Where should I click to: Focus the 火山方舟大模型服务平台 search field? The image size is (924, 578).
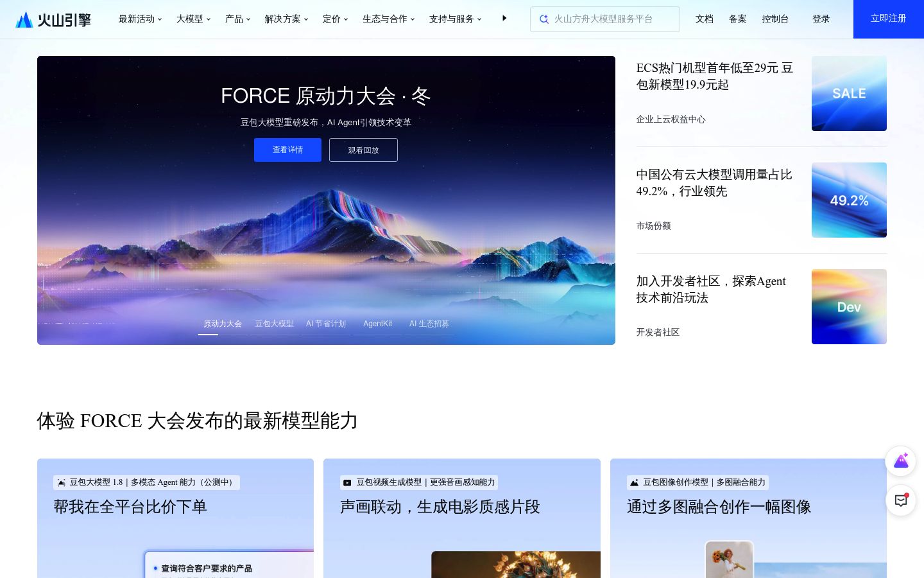click(x=605, y=19)
